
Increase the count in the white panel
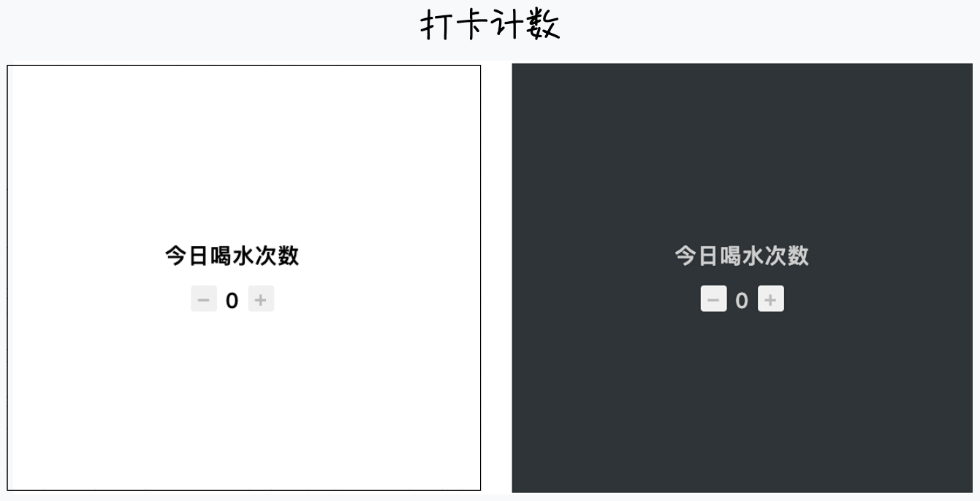[x=261, y=299]
